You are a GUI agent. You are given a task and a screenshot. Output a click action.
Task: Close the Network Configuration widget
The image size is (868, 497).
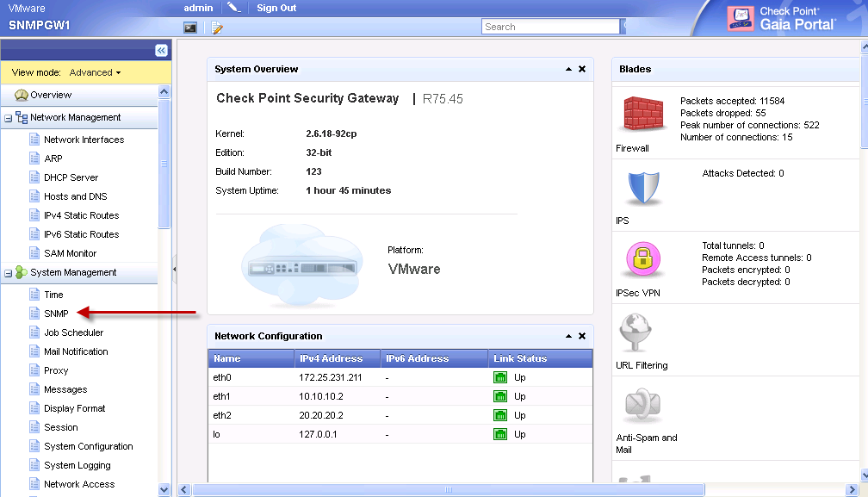(582, 336)
